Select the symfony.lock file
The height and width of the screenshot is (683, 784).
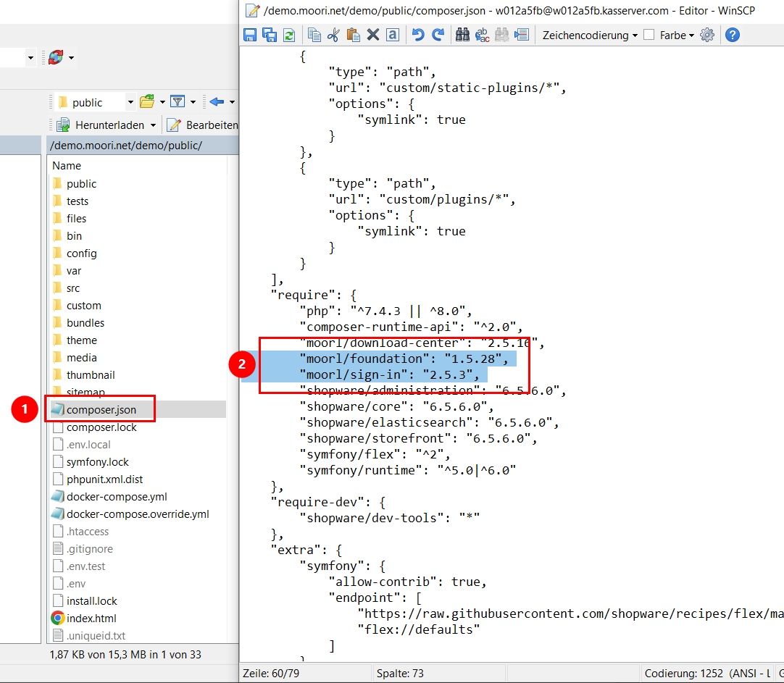pyautogui.click(x=98, y=461)
